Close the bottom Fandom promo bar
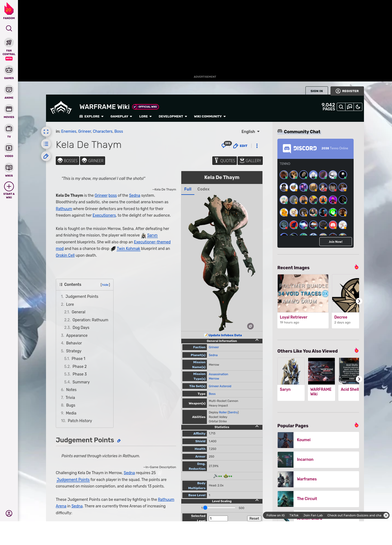 pos(386,515)
